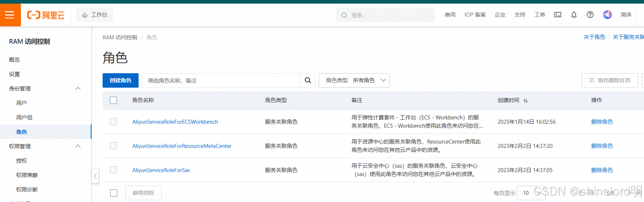Go to 用户 in the sidebar
The height and width of the screenshot is (202, 644).
click(22, 103)
